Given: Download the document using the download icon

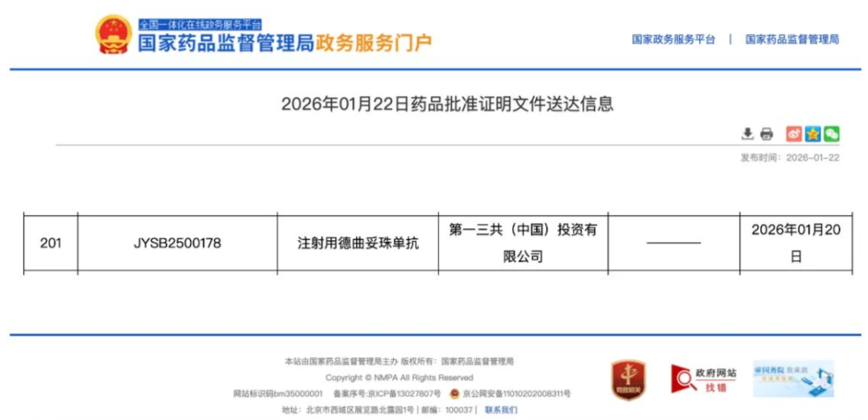Looking at the screenshot, I should pos(747,134).
